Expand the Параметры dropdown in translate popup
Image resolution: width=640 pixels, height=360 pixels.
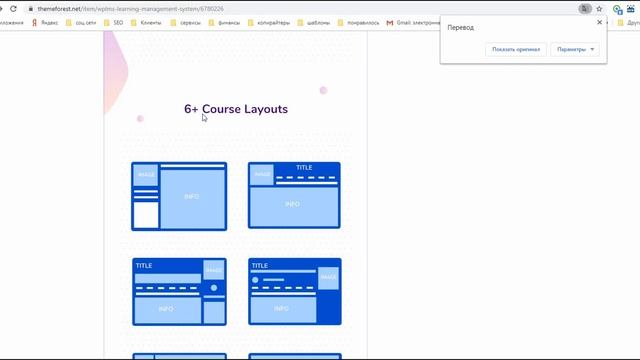pos(575,49)
